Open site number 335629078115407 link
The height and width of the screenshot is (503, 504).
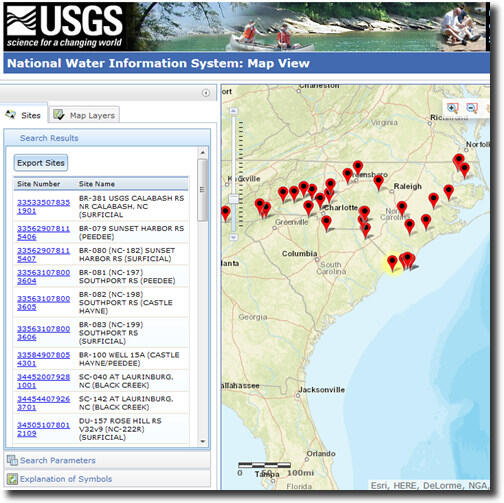click(43, 255)
